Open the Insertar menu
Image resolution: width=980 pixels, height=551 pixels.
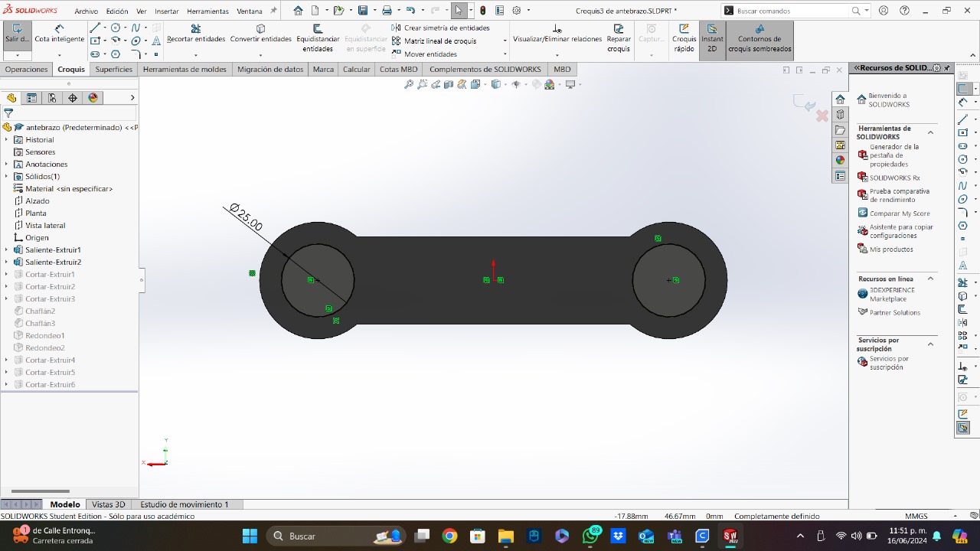click(x=166, y=11)
